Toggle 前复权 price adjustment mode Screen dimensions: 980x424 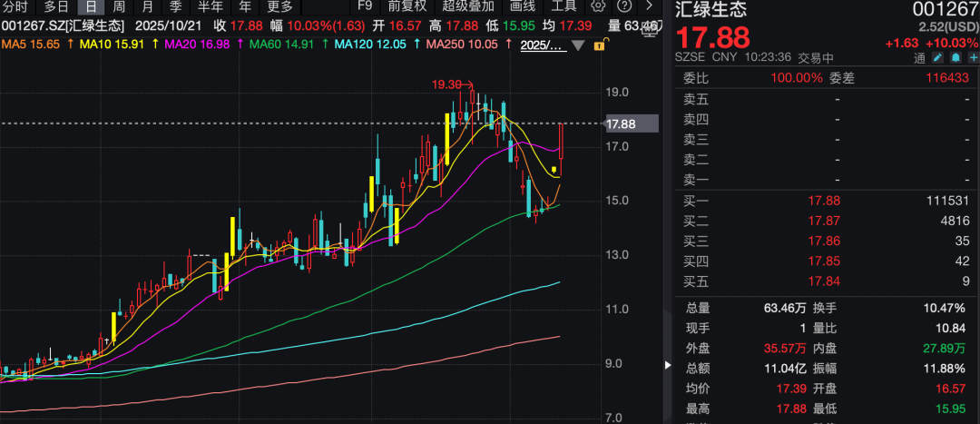coord(407,6)
